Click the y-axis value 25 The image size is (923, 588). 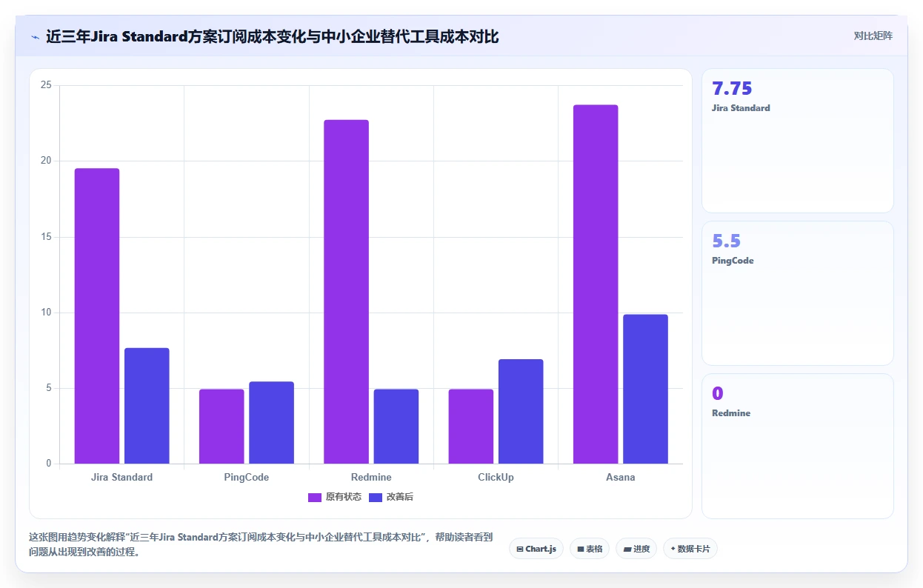pos(46,85)
